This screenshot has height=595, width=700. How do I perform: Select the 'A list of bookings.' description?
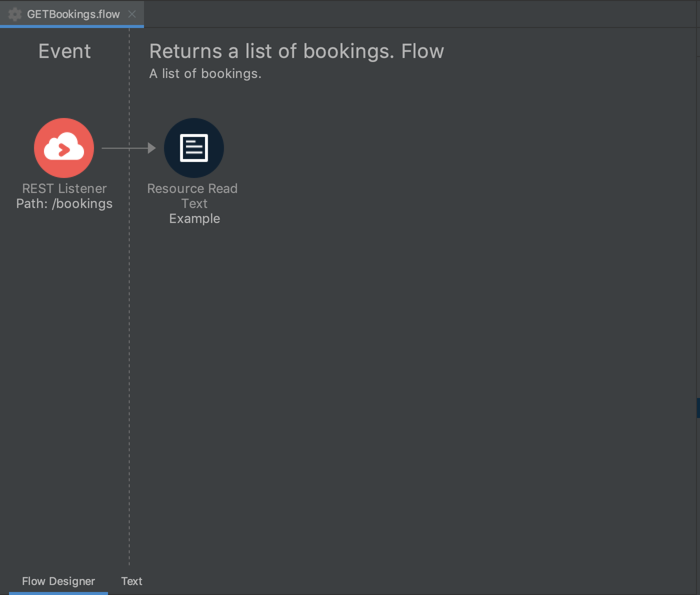click(205, 74)
